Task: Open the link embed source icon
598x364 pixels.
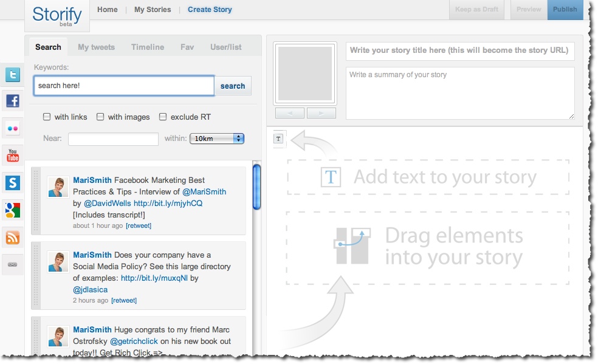Action: pyautogui.click(x=13, y=264)
